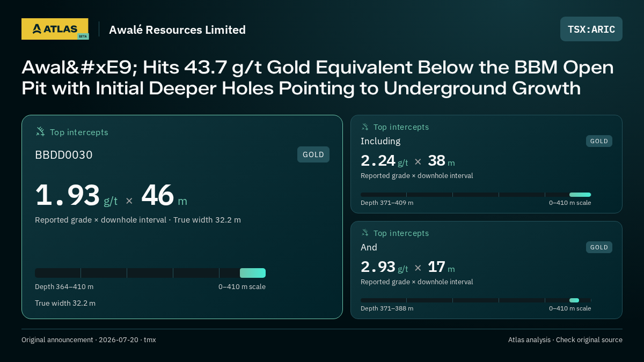Click 'Reported grade × downhole interval' in Including card

(x=417, y=176)
